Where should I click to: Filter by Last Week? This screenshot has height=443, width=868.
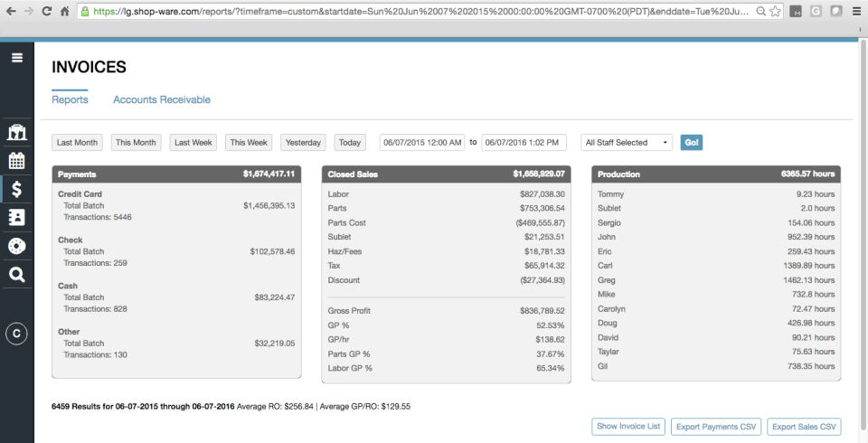point(193,142)
